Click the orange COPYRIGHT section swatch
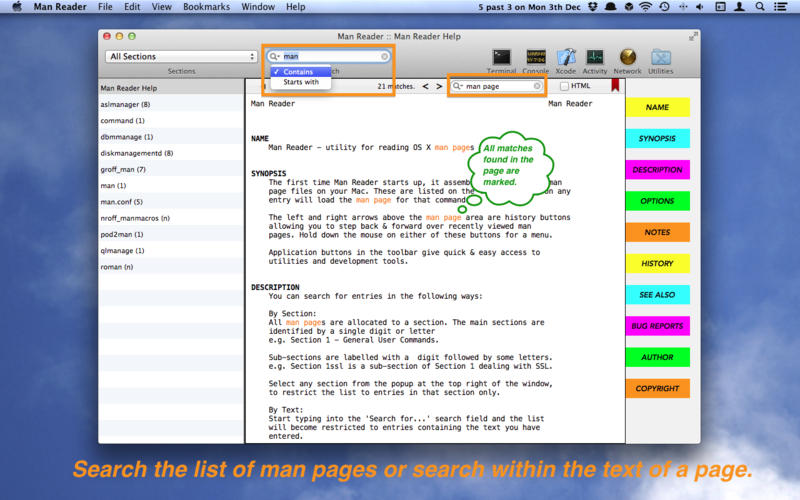Screen dimensions: 800x500 point(657,389)
